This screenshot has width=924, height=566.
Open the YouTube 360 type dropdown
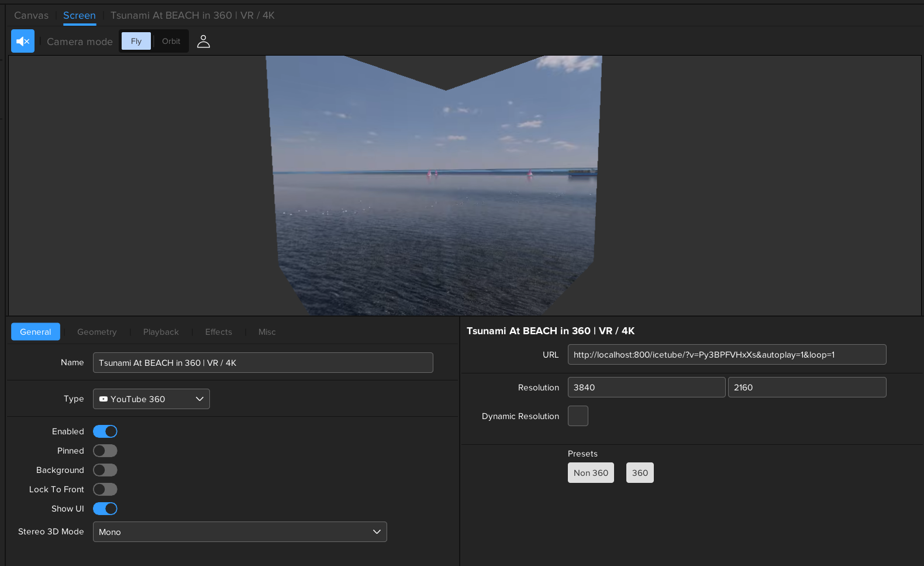tap(151, 399)
